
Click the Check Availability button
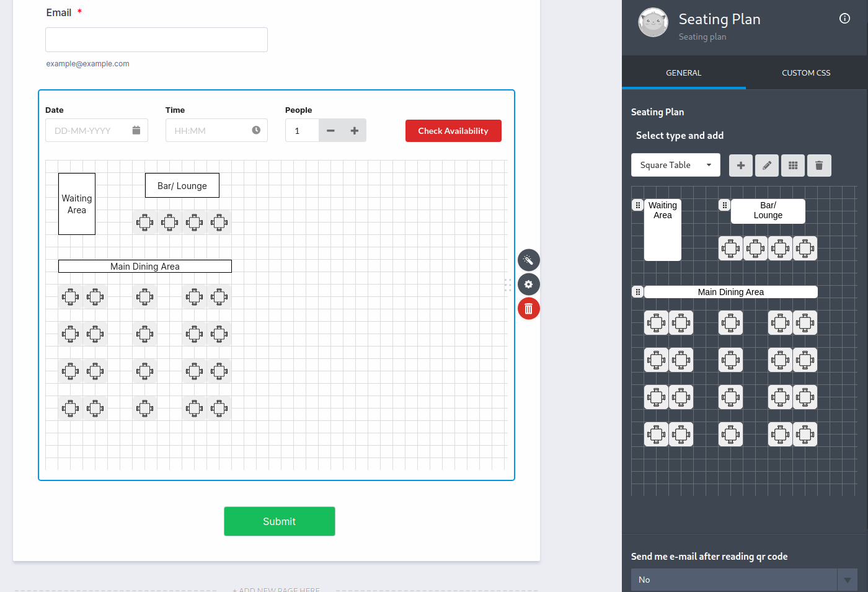[453, 131]
